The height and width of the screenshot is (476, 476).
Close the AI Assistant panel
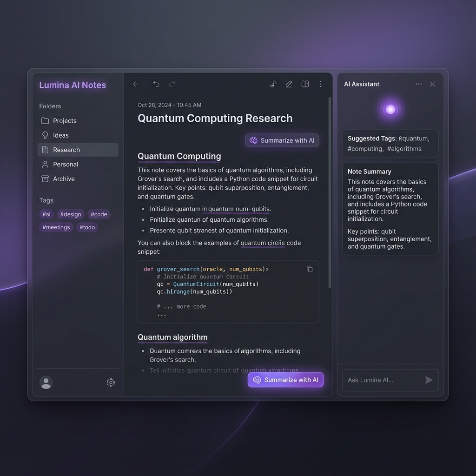point(433,84)
